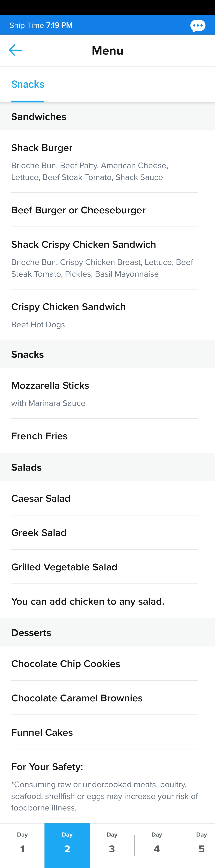Tap the French Fries item
The image size is (215, 868).
click(x=107, y=436)
